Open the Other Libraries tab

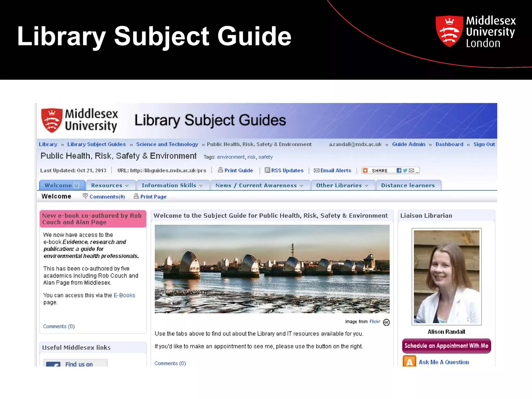343,185
